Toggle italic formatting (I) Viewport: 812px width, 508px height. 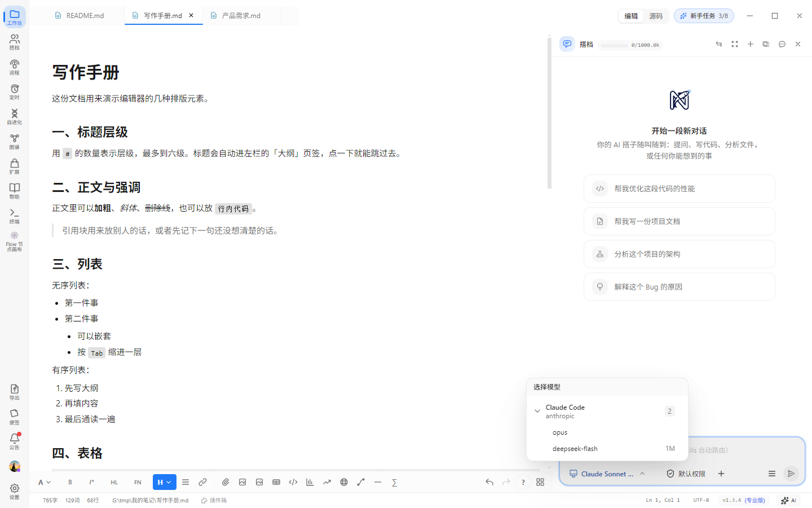(91, 482)
